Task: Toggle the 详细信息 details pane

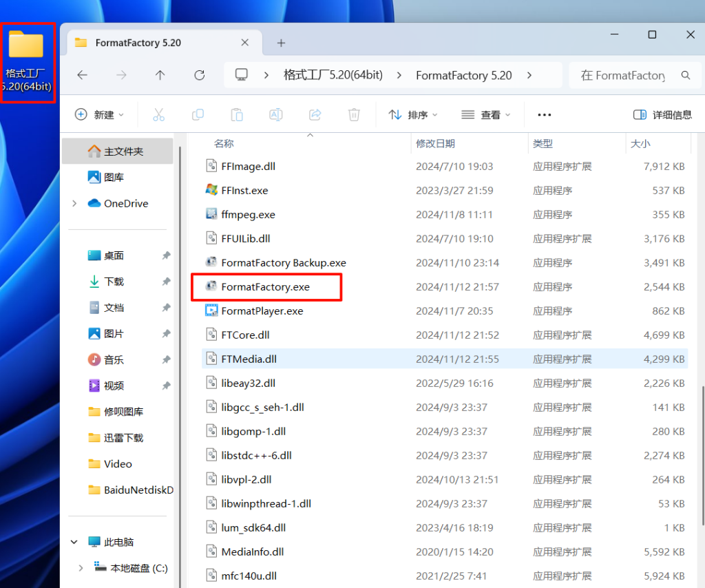Action: [x=662, y=114]
